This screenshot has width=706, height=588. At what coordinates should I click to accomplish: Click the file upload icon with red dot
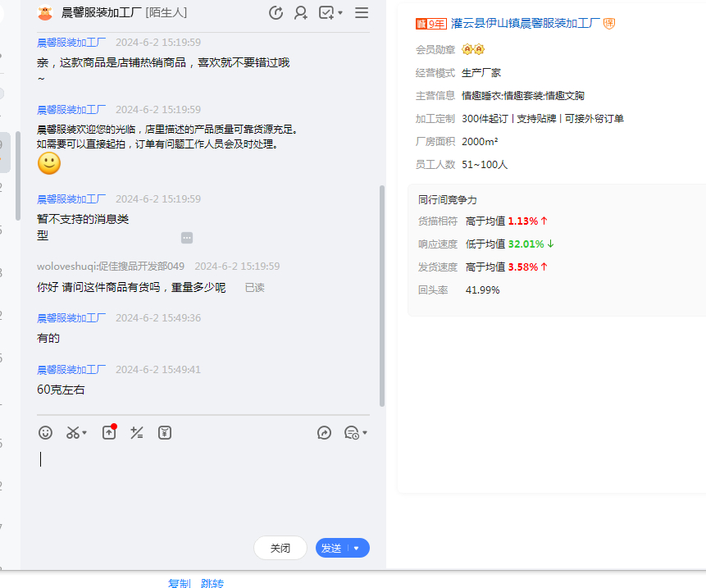click(109, 432)
